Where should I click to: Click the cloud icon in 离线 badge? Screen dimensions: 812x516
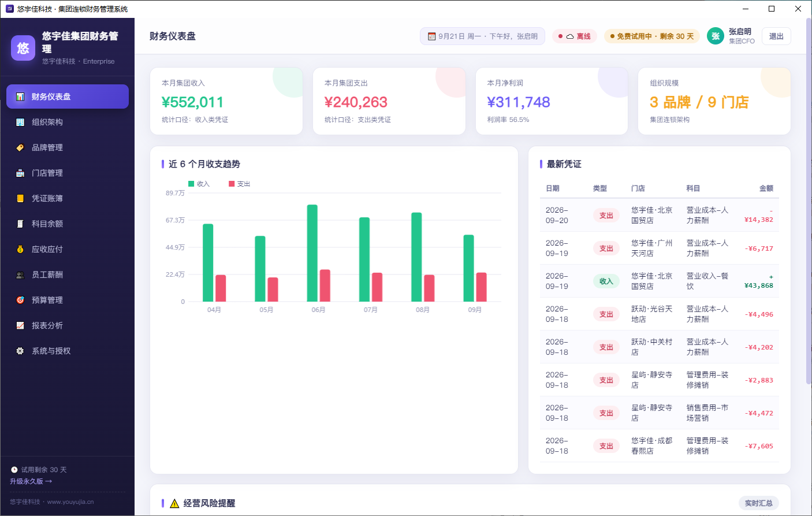pyautogui.click(x=570, y=36)
